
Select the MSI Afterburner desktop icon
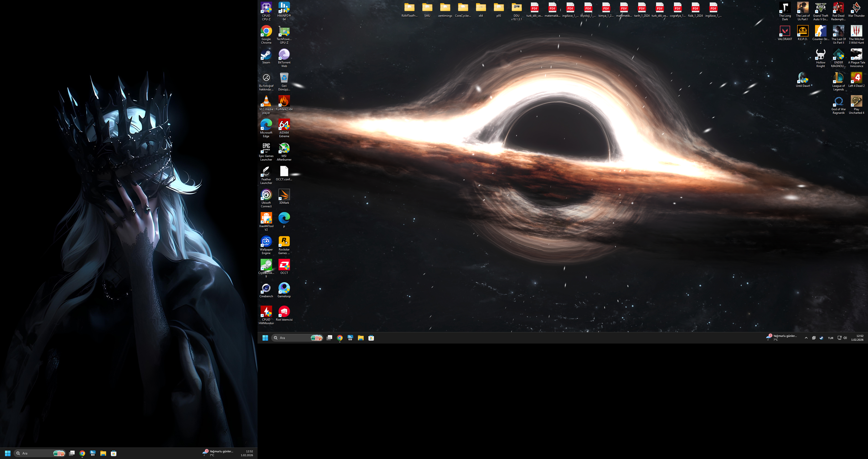284,152
